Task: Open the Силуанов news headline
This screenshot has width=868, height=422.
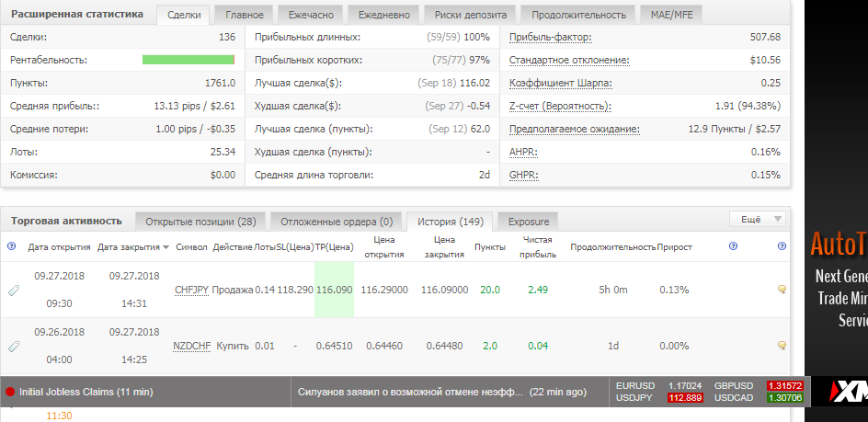Action: [410, 392]
